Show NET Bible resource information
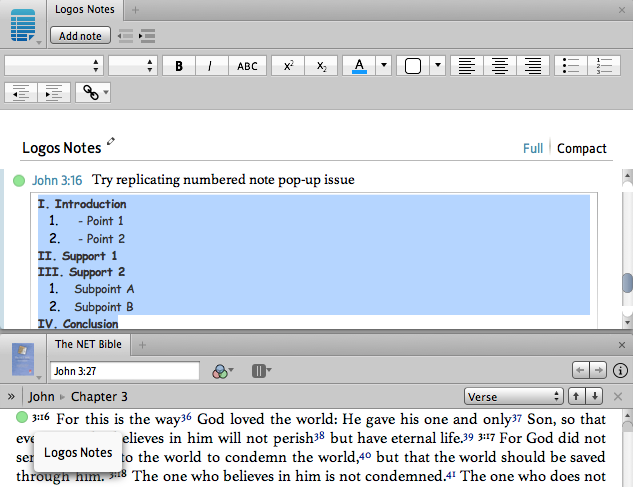 (x=620, y=370)
